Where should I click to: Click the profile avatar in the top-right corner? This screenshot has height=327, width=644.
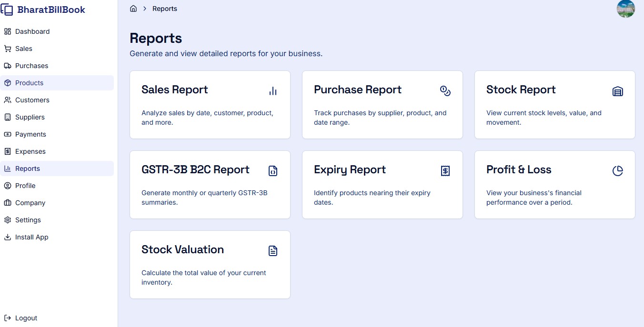(626, 9)
